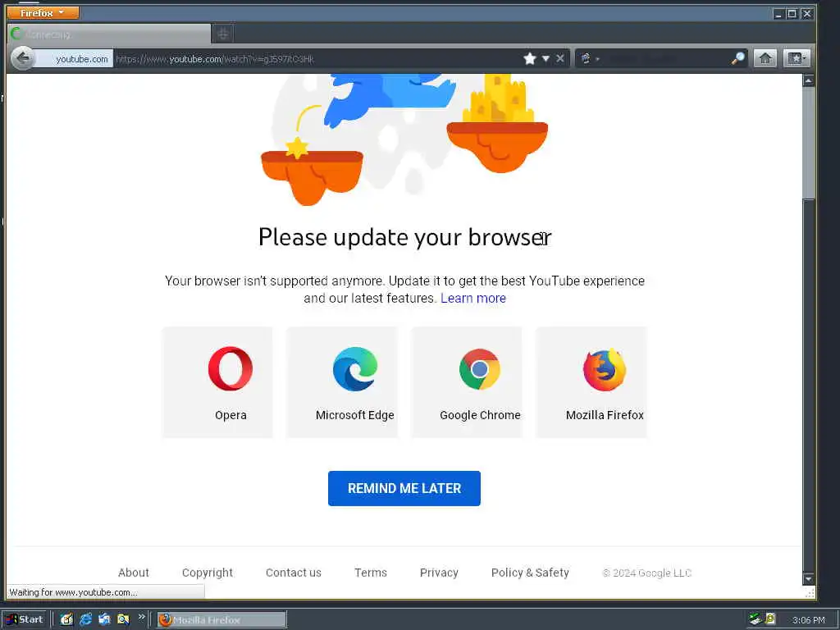Launch the first quick launch icon
The width and height of the screenshot is (840, 630).
(x=66, y=620)
